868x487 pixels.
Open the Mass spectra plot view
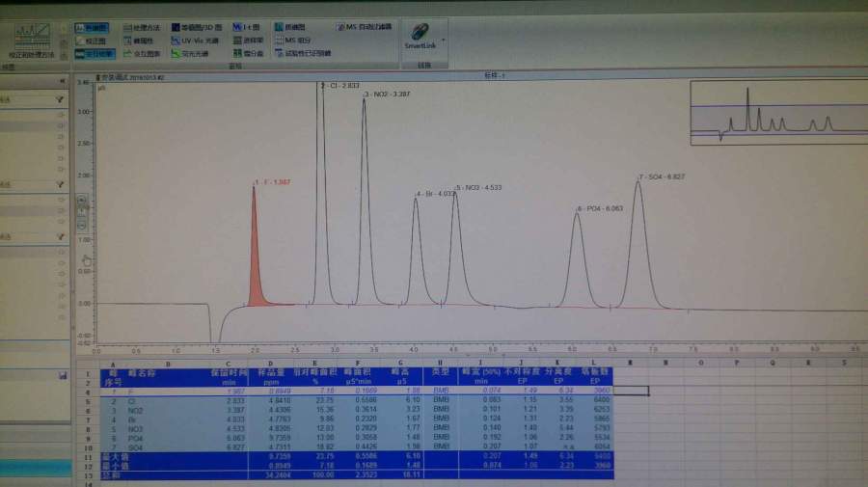[290, 27]
